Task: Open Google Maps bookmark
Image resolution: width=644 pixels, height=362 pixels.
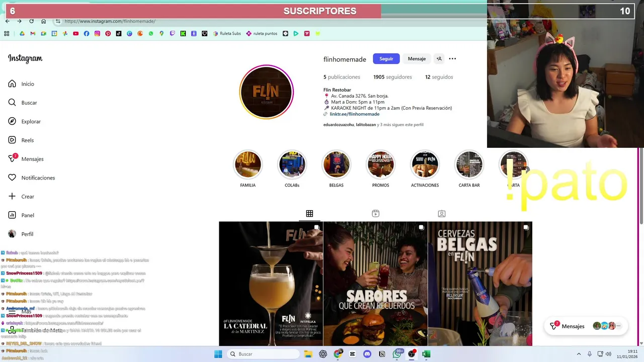Action: pyautogui.click(x=162, y=34)
